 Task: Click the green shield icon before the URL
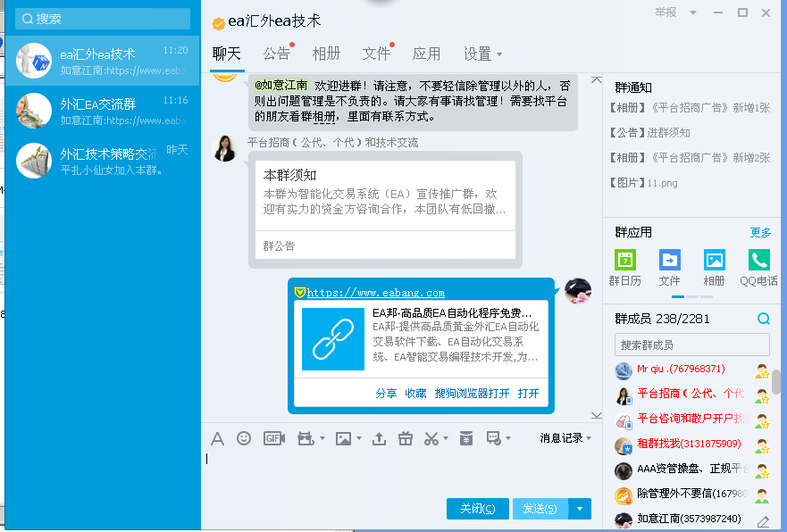pos(299,292)
